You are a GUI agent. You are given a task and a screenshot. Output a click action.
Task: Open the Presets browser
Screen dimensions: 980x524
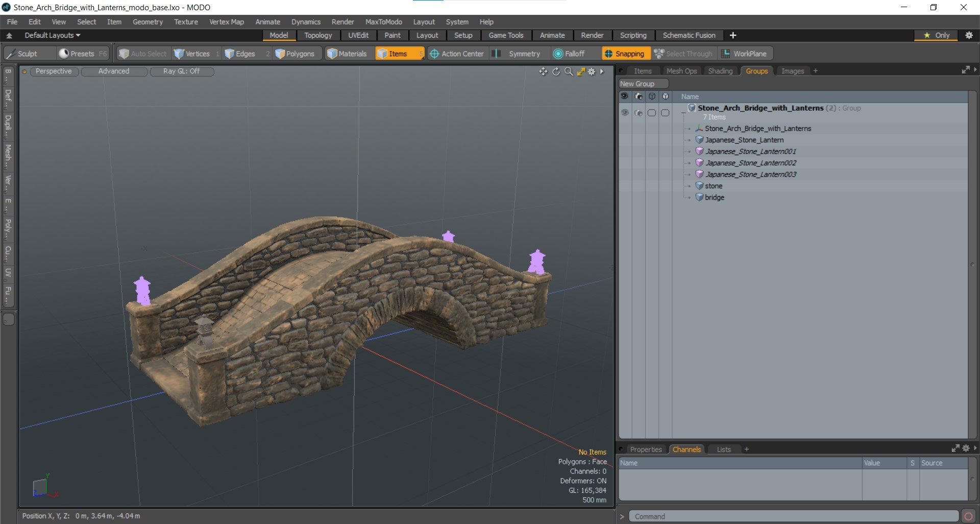82,54
